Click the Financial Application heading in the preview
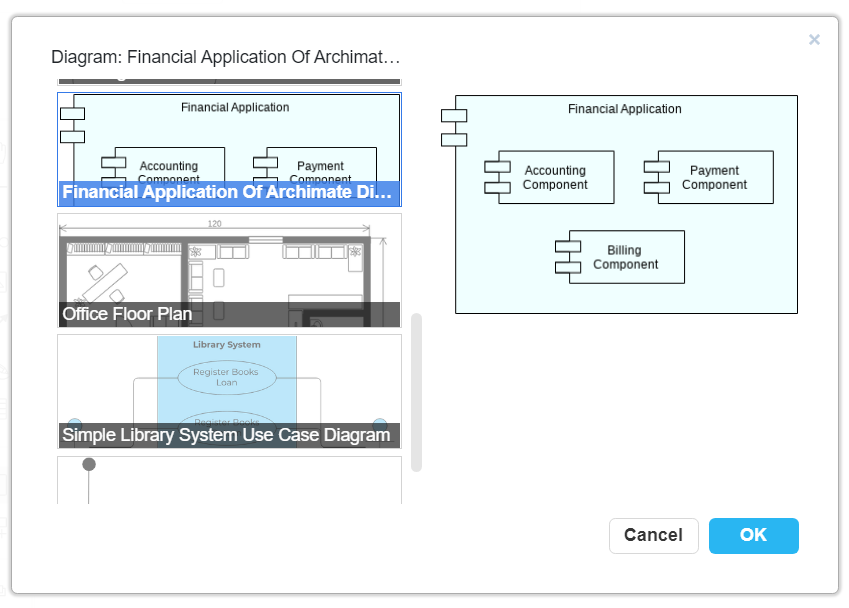 tap(625, 109)
